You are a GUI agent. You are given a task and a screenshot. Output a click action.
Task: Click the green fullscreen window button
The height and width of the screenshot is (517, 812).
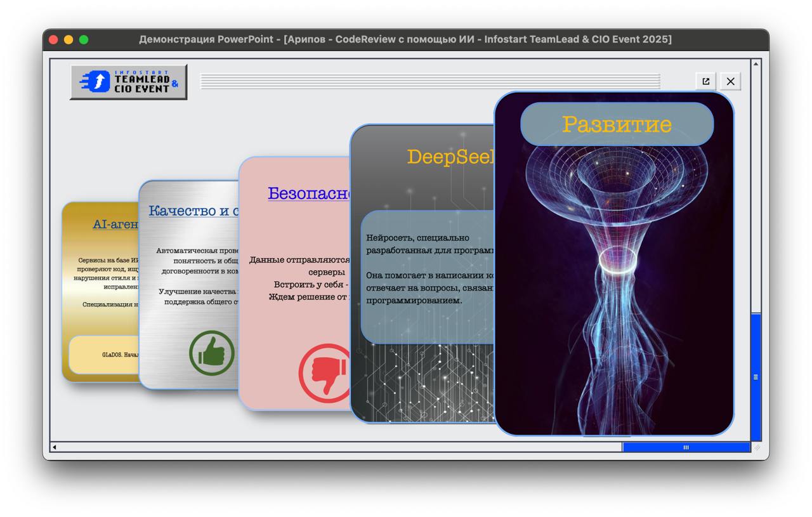(x=84, y=39)
